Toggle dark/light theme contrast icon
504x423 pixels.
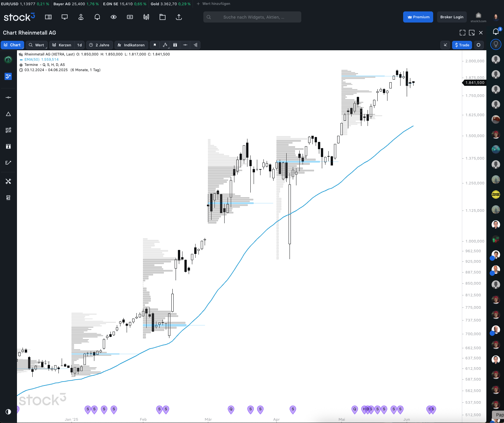[x=8, y=412]
